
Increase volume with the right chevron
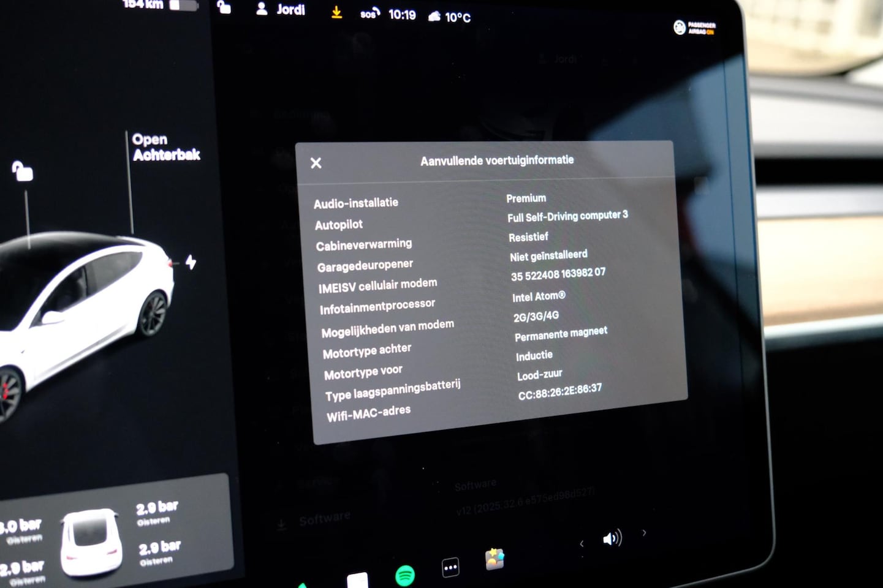click(644, 533)
